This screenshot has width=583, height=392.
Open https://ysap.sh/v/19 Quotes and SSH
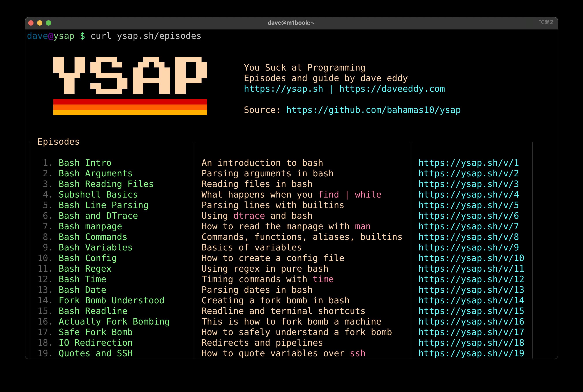(x=471, y=353)
